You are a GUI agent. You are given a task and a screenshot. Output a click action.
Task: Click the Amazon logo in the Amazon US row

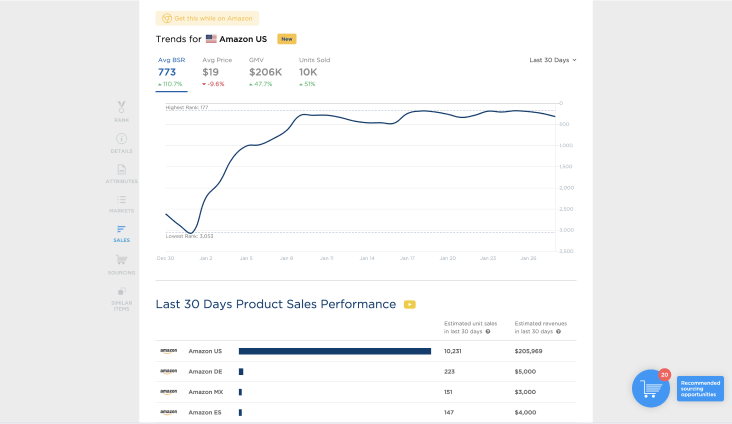click(x=169, y=351)
